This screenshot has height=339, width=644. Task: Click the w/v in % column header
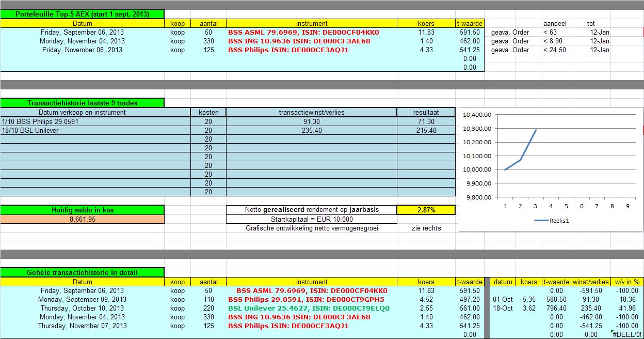[625, 282]
